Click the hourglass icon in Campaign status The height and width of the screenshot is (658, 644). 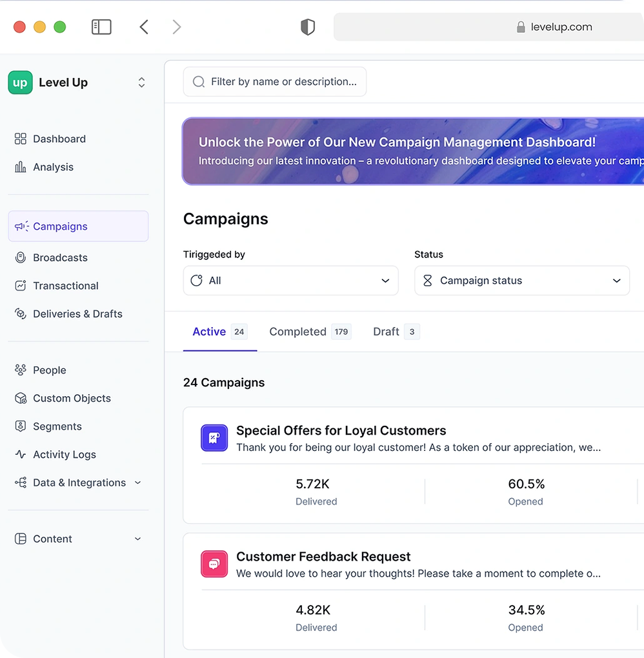pyautogui.click(x=427, y=281)
